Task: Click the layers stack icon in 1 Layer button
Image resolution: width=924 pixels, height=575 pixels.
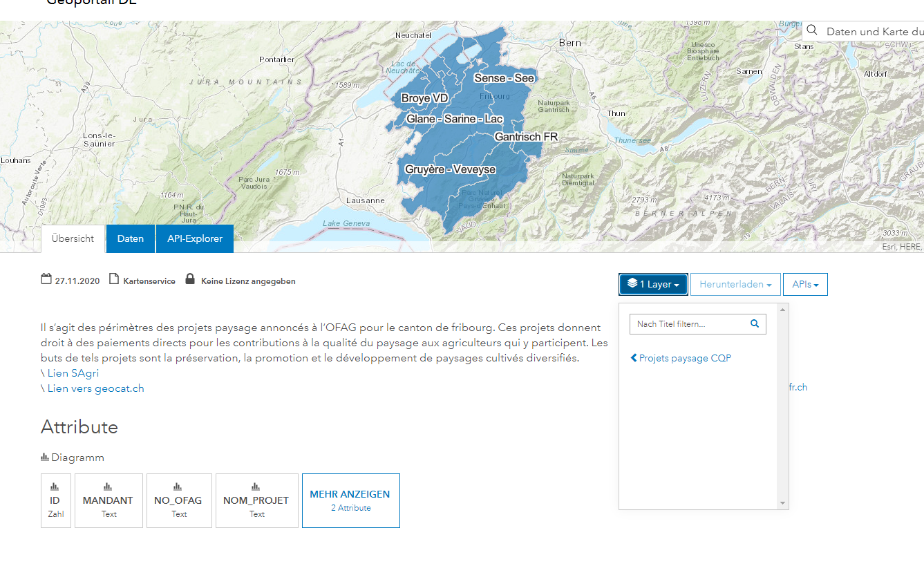Action: pyautogui.click(x=632, y=283)
